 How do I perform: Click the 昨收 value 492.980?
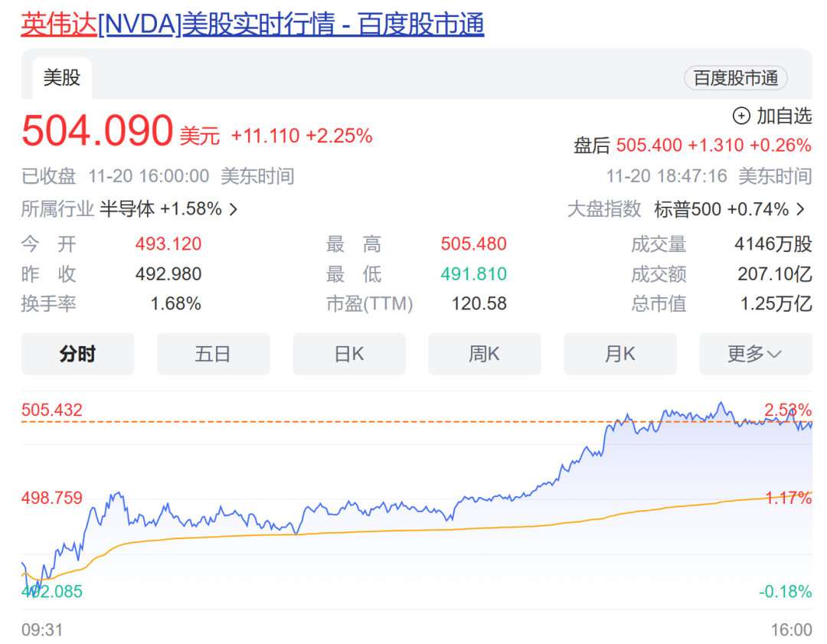(168, 273)
